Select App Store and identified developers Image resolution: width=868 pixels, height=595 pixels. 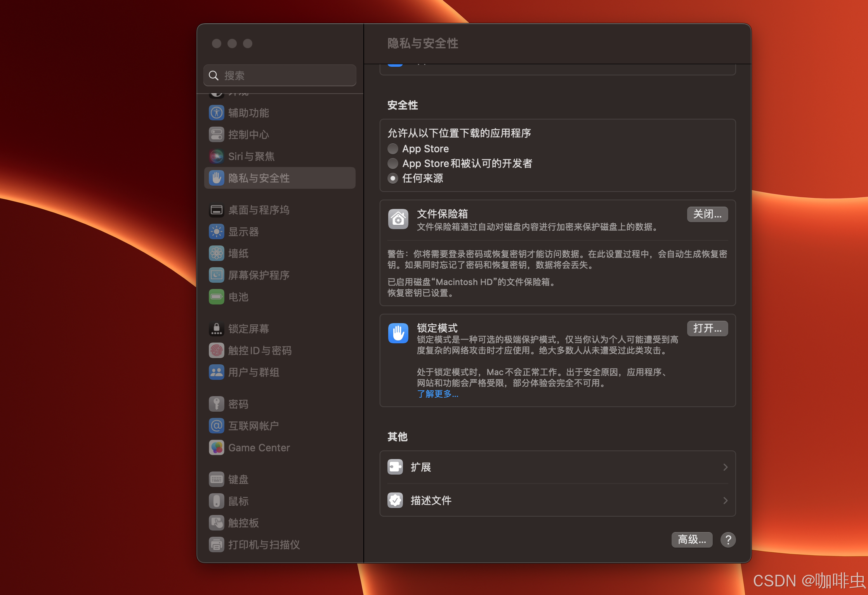click(x=392, y=164)
